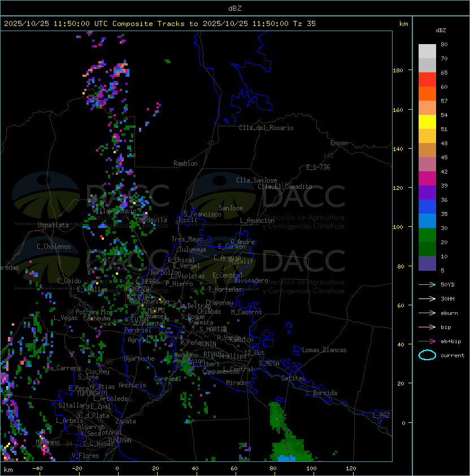Viewport: 470px width, 476px height.
Task: Click the C_Guido map label
Action: pyautogui.click(x=69, y=281)
